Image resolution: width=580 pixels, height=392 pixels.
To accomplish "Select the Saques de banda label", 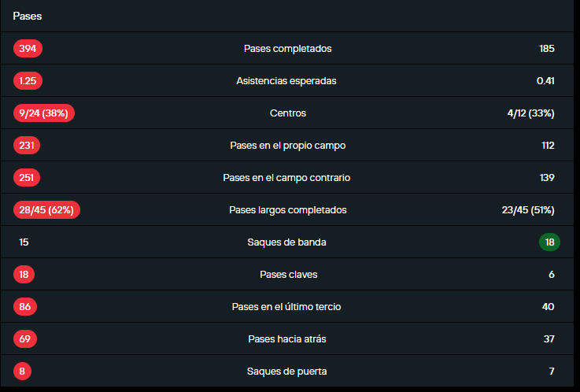I will 286,242.
